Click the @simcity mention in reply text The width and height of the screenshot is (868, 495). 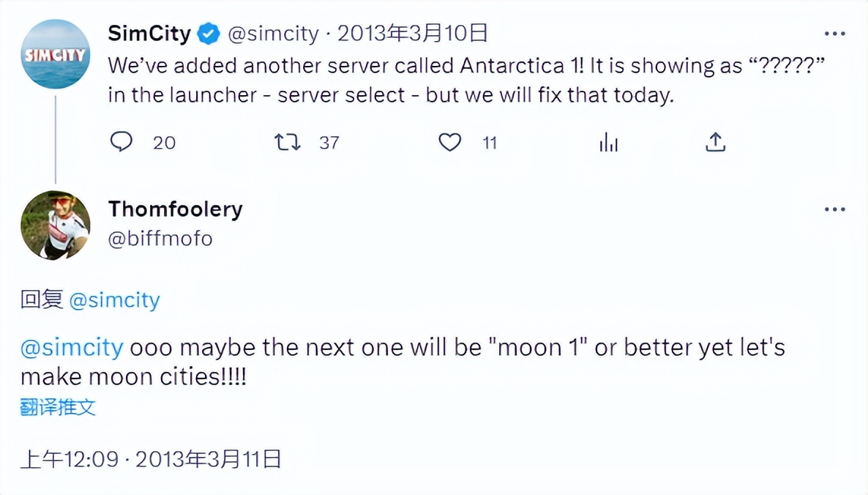72,347
